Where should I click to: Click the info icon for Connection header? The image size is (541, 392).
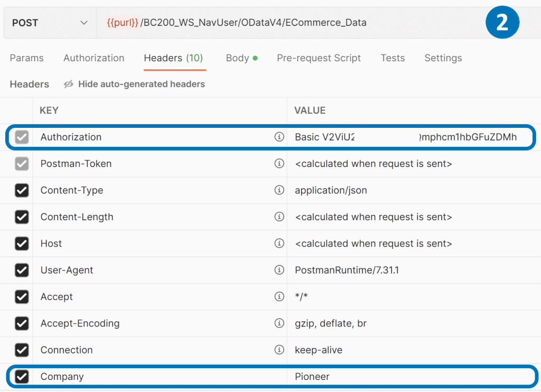coord(279,350)
